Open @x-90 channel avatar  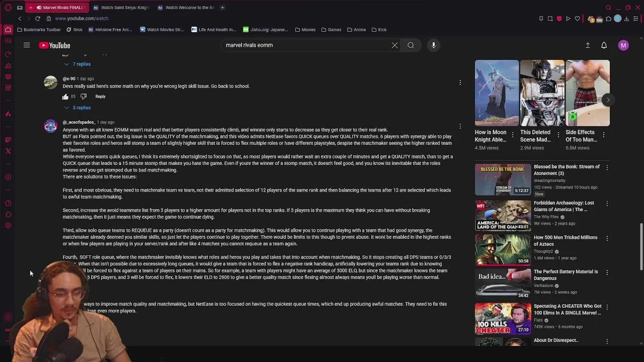click(50, 82)
